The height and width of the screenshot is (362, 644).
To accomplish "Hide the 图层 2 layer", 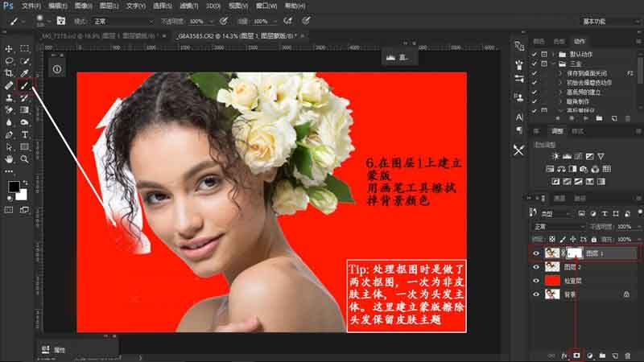I will tap(536, 267).
